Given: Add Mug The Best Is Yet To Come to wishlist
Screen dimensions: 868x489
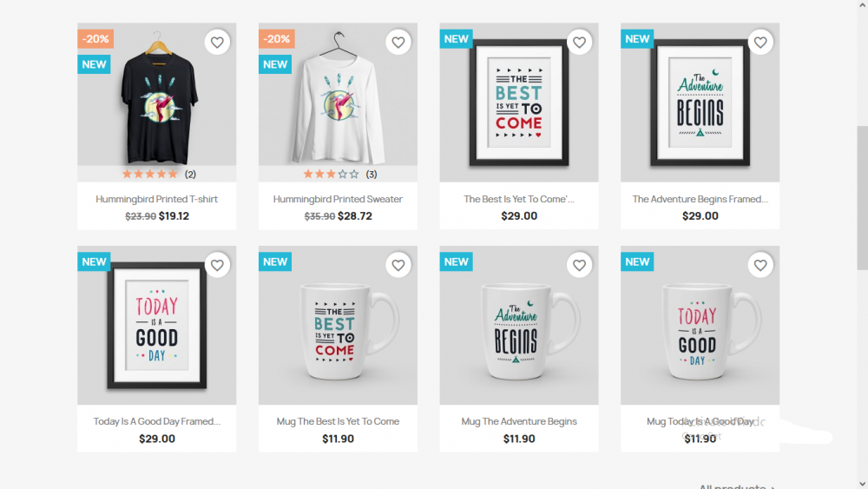Looking at the screenshot, I should [x=398, y=265].
